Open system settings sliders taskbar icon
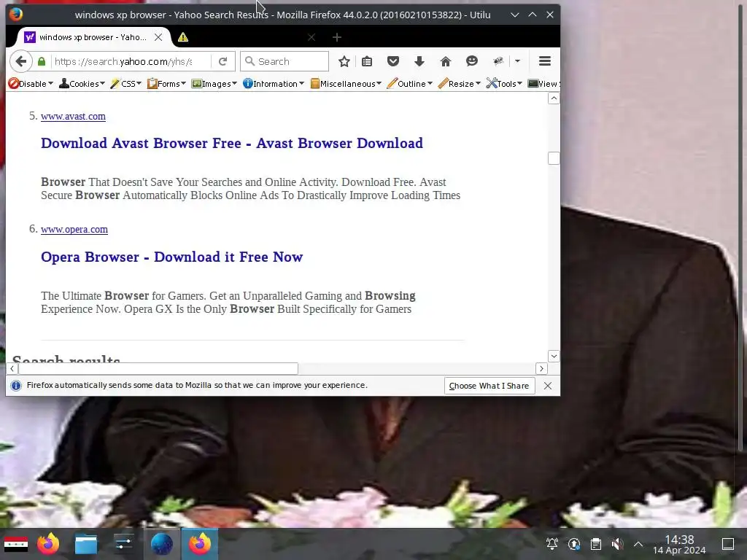Image resolution: width=747 pixels, height=560 pixels. pyautogui.click(x=124, y=544)
